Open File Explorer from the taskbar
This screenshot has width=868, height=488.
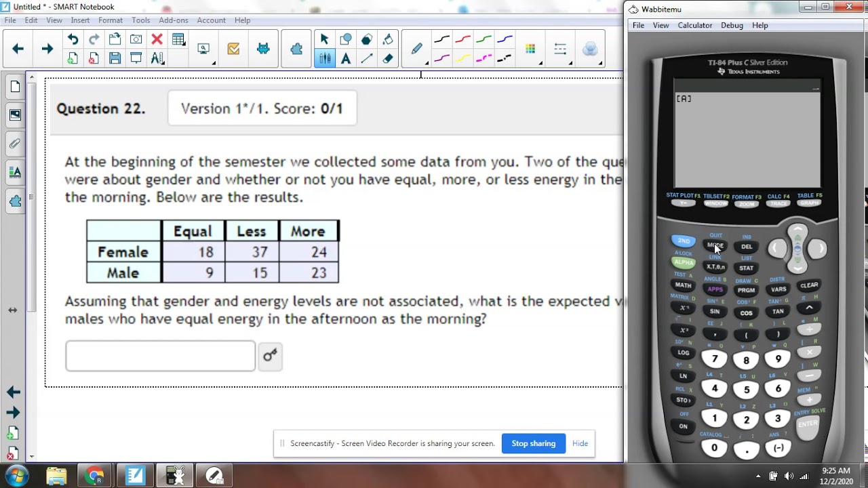(57, 476)
